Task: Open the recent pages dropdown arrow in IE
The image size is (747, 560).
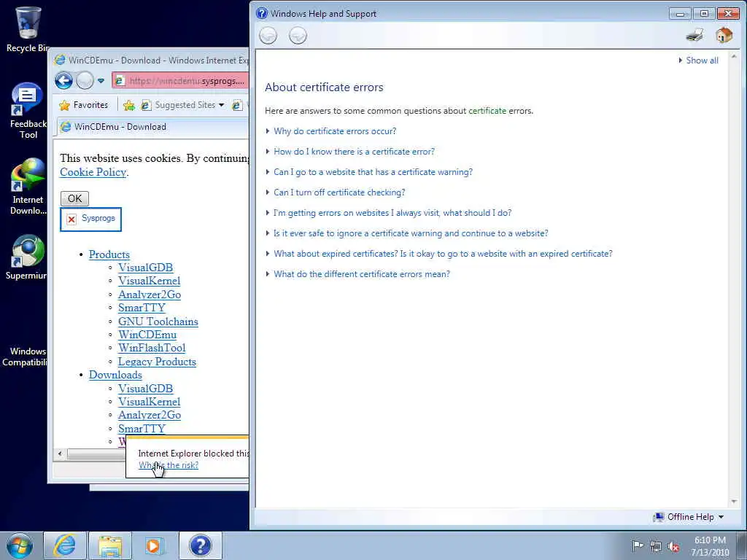Action: click(101, 80)
